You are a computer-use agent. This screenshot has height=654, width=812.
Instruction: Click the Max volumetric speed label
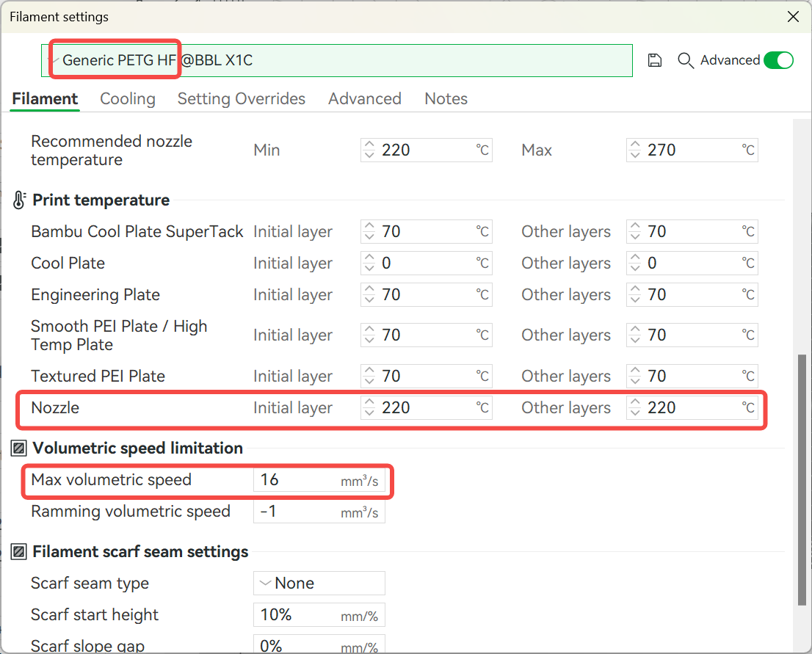[x=112, y=479]
